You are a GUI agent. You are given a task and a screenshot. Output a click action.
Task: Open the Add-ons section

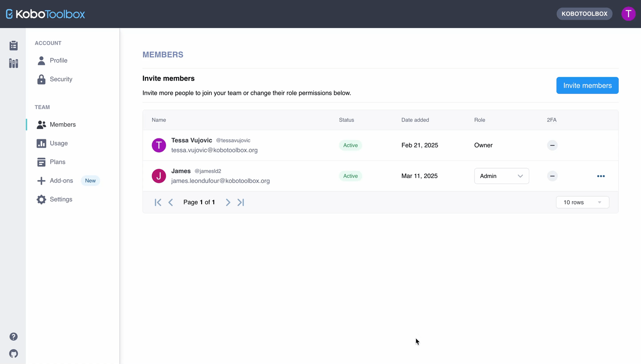tap(61, 181)
